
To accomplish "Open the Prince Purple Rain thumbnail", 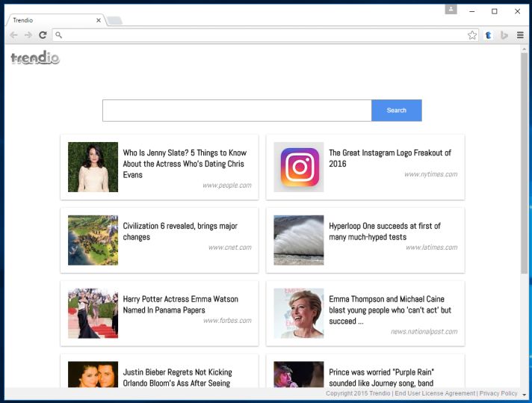I will [x=299, y=374].
